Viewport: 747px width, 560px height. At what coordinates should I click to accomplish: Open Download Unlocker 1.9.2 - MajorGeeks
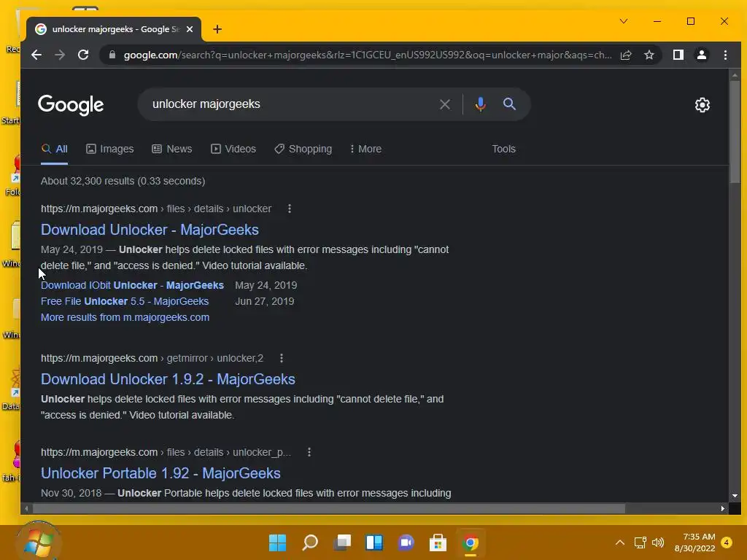click(168, 379)
